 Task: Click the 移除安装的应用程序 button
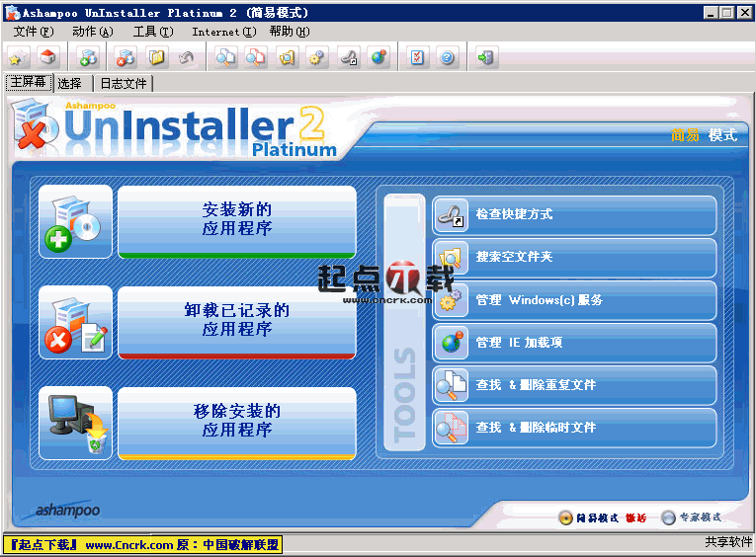tap(237, 423)
